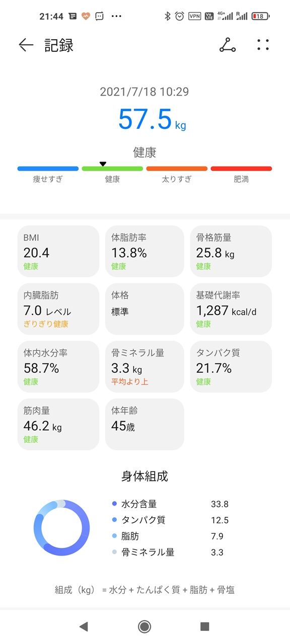This screenshot has width=290, height=644.
Task: Open the 基礎代謝率 1,287 kcal/d card
Action: pyautogui.click(x=231, y=309)
